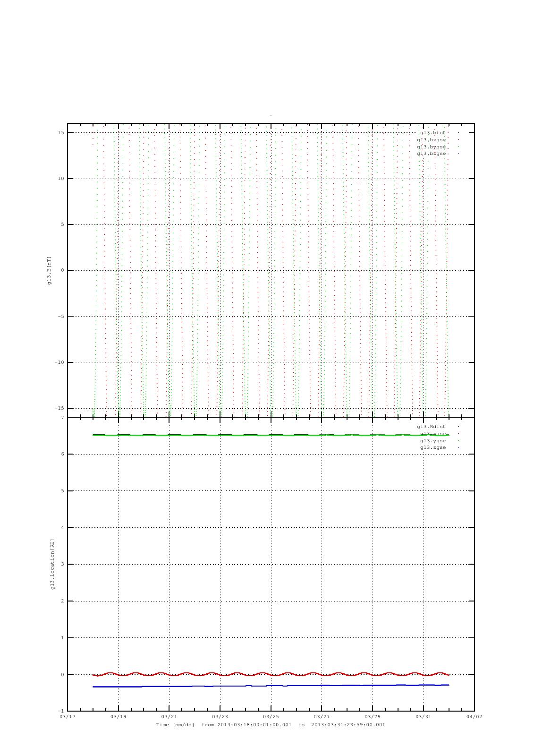Viewport: 534px width, 756px height.
Task: Click the red wavy xgse curve
Action: (271, 675)
